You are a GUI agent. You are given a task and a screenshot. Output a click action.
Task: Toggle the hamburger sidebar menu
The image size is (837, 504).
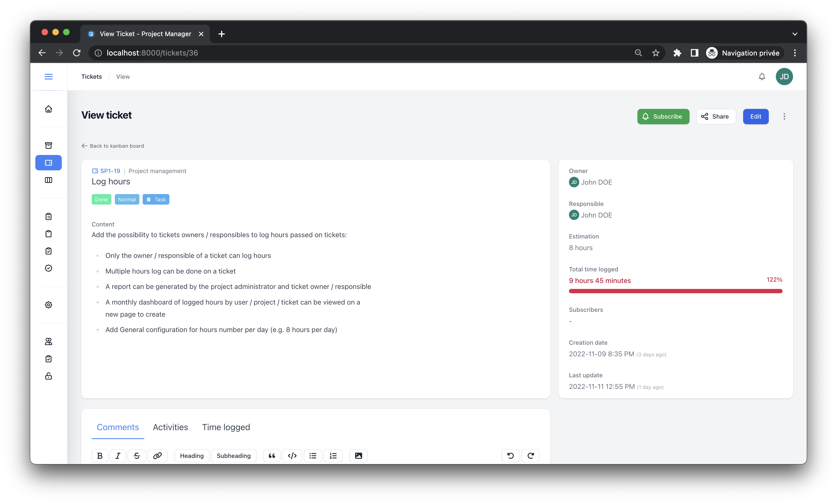[x=49, y=77]
